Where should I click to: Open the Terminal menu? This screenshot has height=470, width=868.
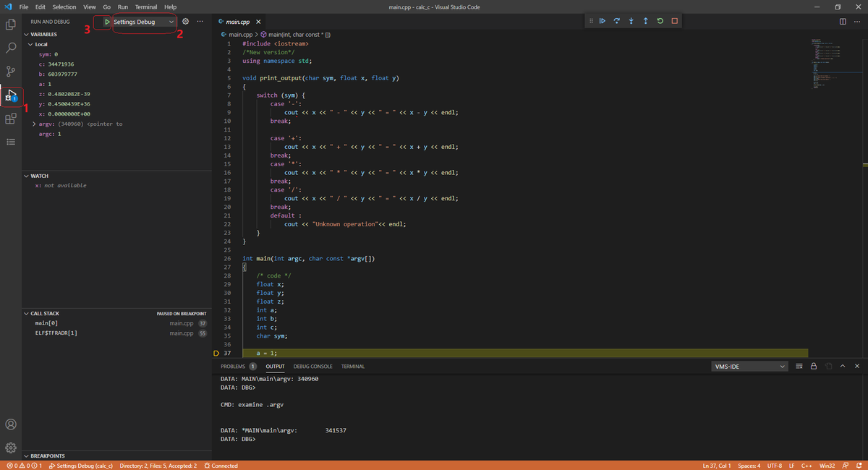coord(146,7)
